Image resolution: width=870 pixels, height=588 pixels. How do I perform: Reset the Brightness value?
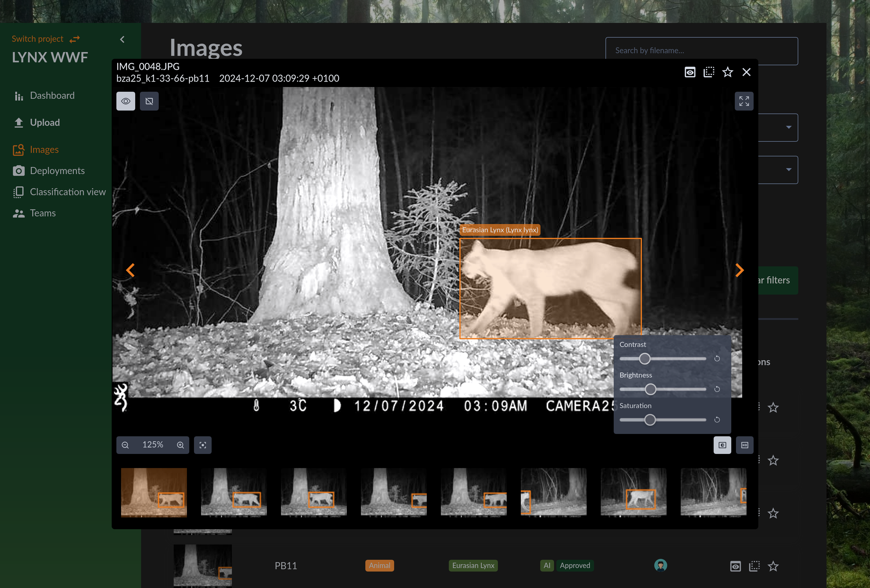point(717,389)
